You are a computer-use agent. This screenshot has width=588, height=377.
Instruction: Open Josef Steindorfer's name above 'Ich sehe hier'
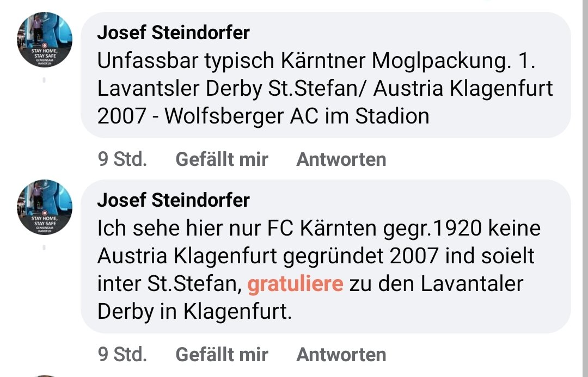click(x=173, y=200)
